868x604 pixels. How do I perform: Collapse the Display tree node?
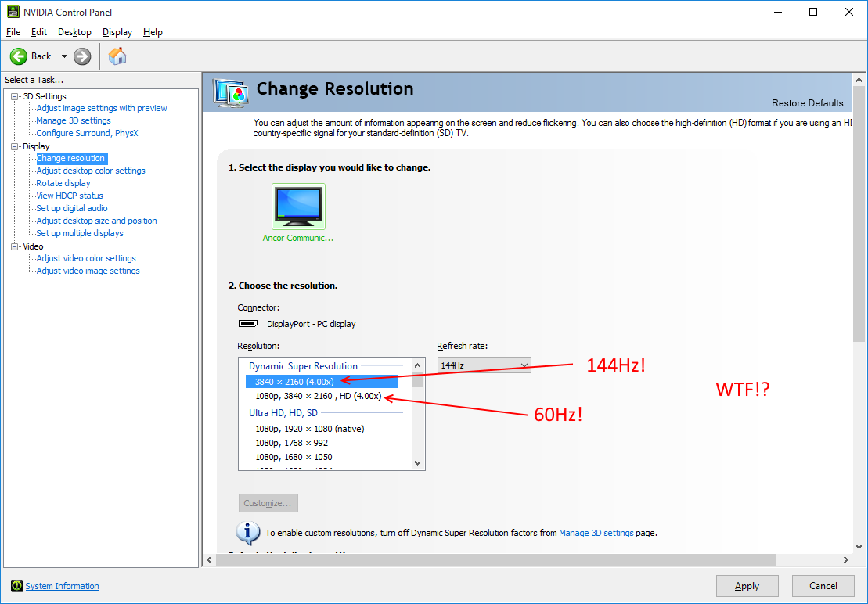14,146
